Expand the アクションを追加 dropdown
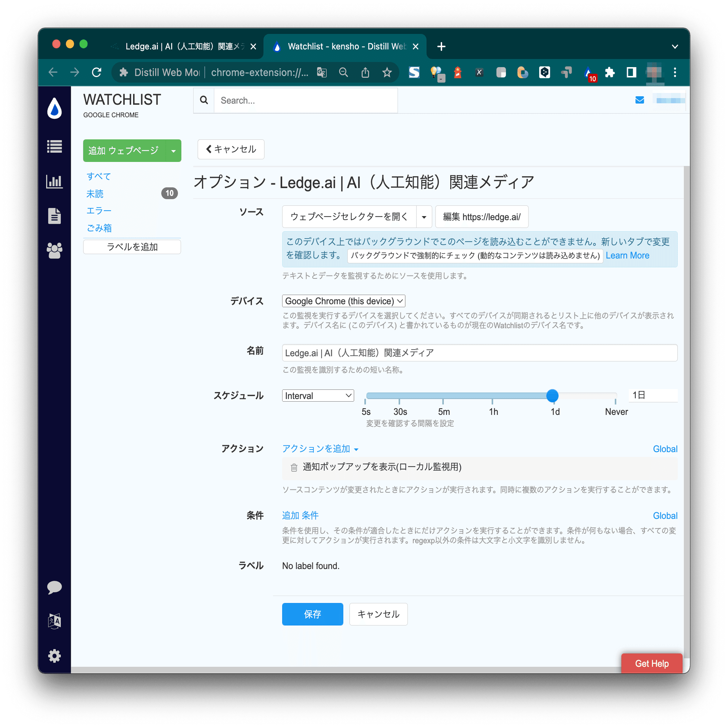The image size is (728, 728). [320, 449]
